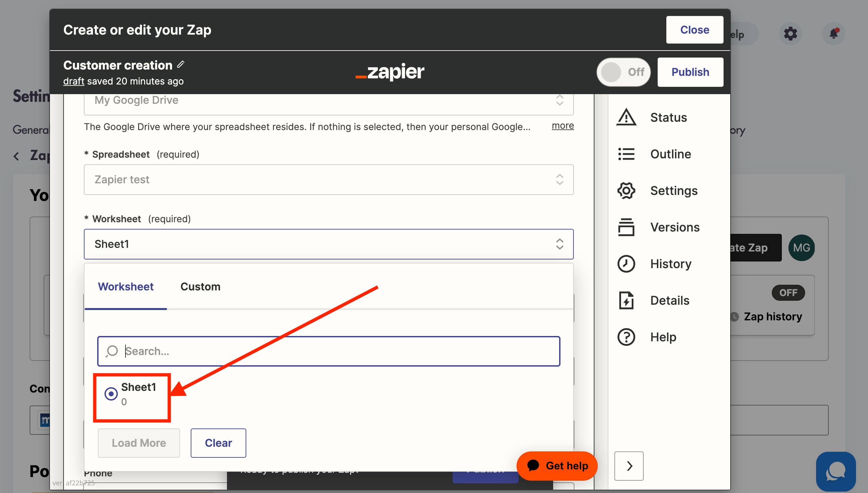Screen dimensions: 868x493
Task: Toggle the Zap On/Off switch
Action: pos(623,72)
